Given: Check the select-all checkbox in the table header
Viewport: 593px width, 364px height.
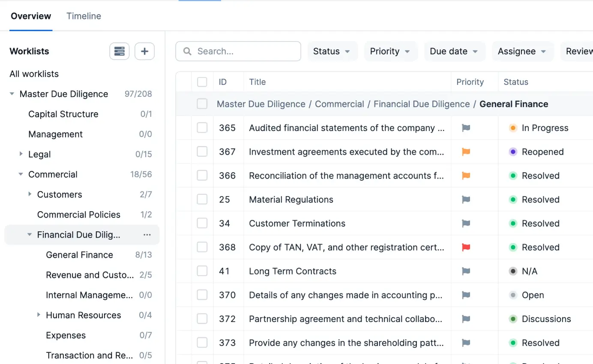Looking at the screenshot, I should [202, 82].
